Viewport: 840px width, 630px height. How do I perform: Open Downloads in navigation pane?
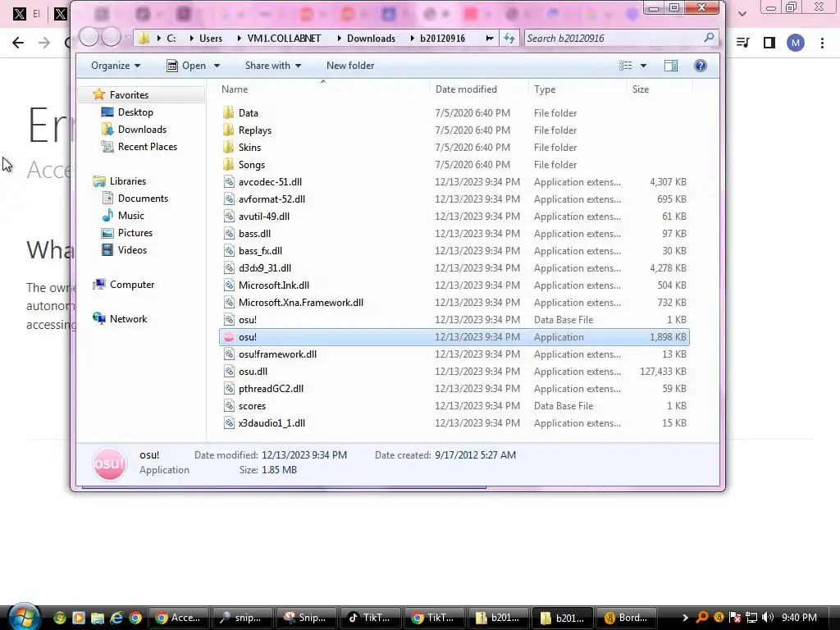coord(142,129)
